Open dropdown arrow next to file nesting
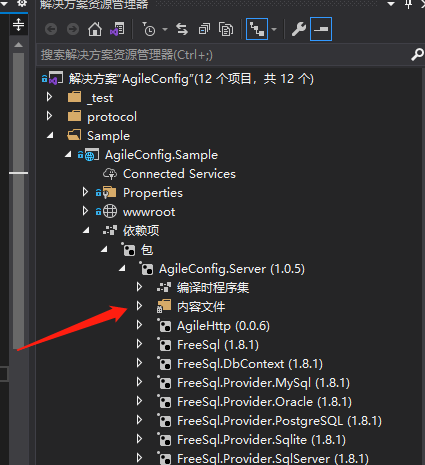Image resolution: width=425 pixels, height=465 pixels. [274, 30]
